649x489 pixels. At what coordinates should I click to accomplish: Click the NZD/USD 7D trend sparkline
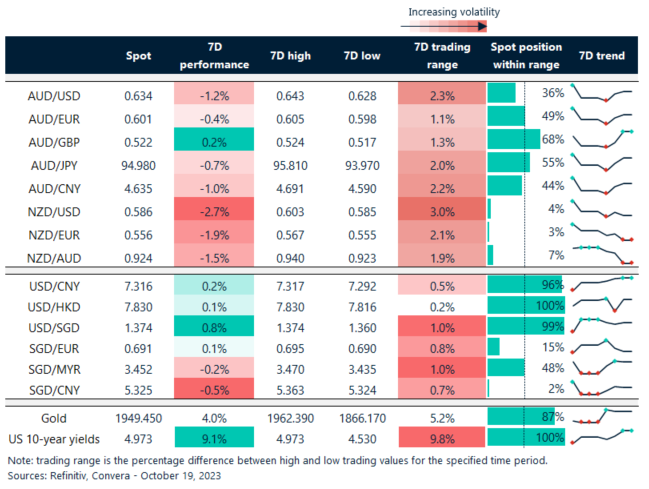click(603, 208)
